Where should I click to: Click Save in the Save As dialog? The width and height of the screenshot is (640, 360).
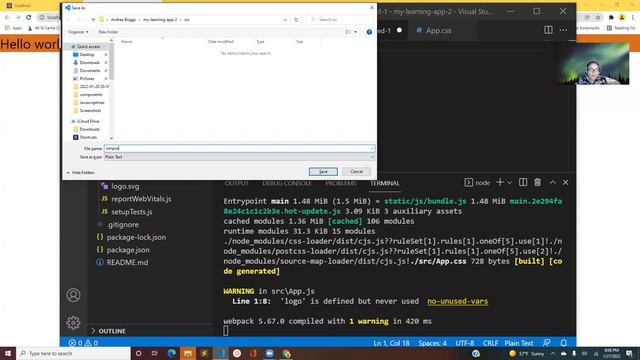pos(323,172)
